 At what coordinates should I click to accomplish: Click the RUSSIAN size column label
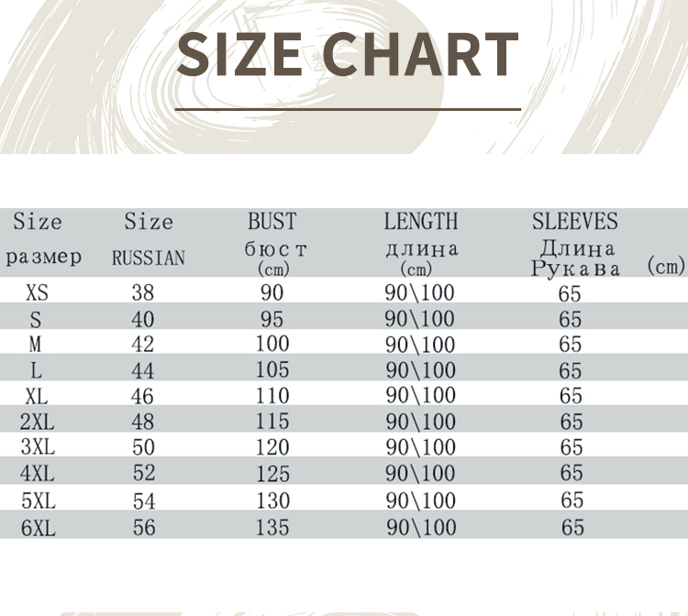(x=148, y=258)
